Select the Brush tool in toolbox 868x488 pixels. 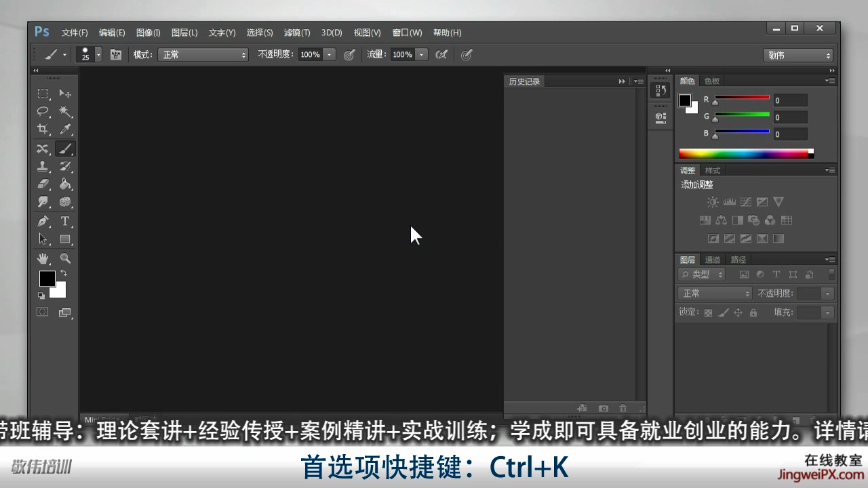pos(65,148)
